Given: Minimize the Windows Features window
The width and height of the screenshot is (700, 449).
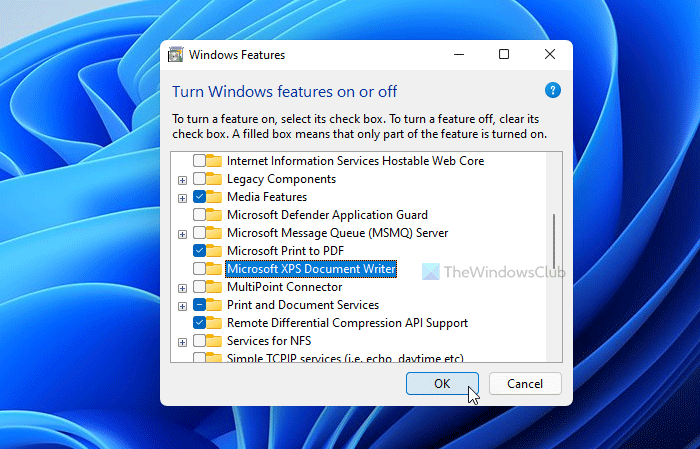Looking at the screenshot, I should (x=459, y=54).
